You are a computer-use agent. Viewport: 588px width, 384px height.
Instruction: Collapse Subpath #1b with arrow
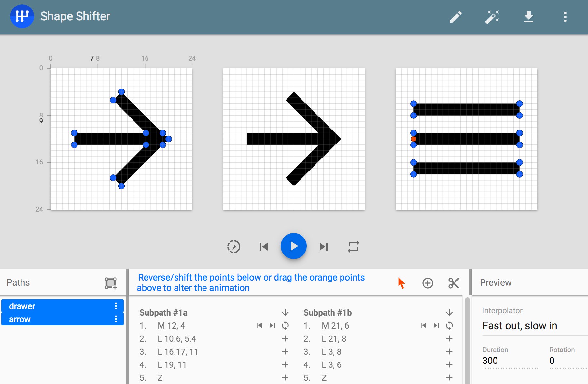click(x=449, y=312)
